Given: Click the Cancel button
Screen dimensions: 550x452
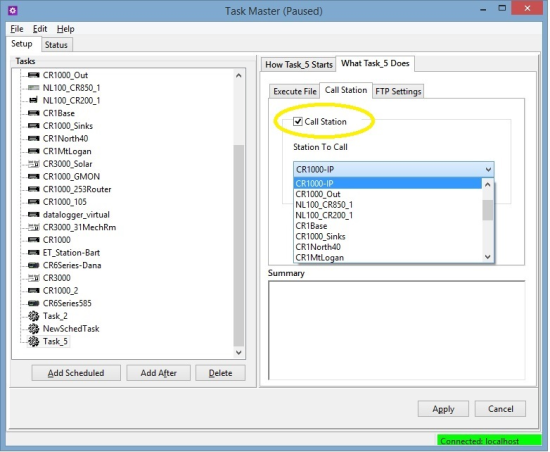Looking at the screenshot, I should coord(500,409).
